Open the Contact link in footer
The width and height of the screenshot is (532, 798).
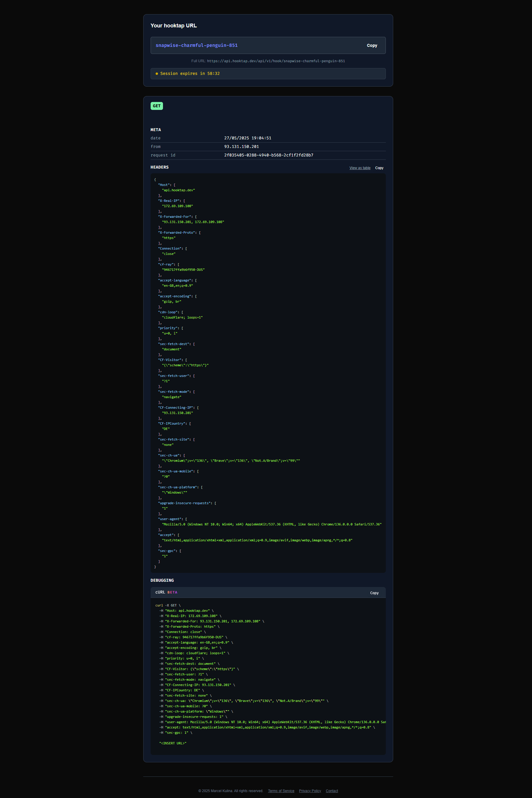pyautogui.click(x=332, y=791)
